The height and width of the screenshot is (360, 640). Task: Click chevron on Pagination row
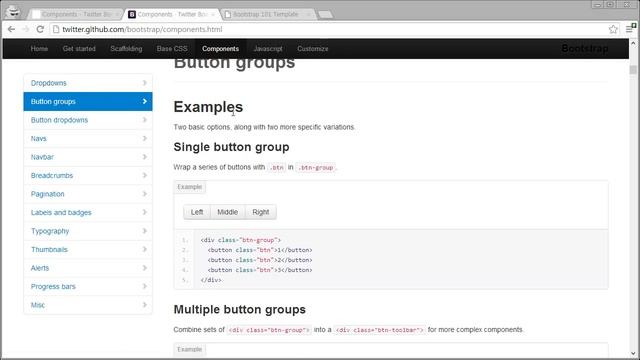(x=144, y=194)
